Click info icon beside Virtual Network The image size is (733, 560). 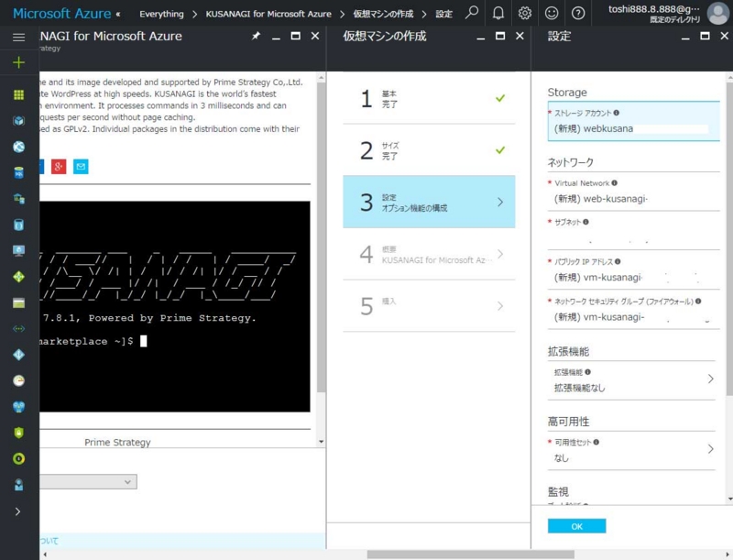tap(614, 182)
